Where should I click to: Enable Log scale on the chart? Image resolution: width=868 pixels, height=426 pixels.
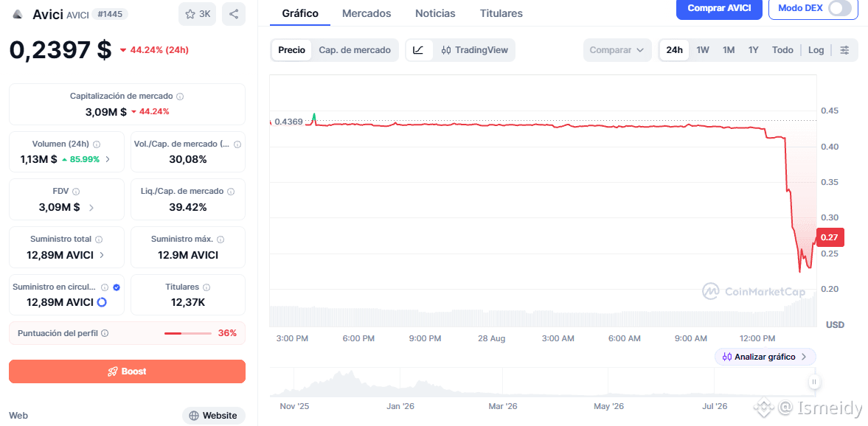pyautogui.click(x=816, y=50)
